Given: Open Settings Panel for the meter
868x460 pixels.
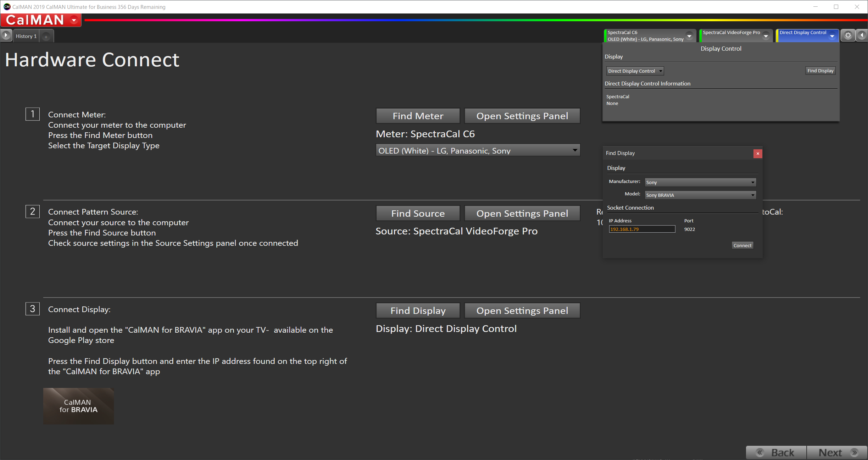Looking at the screenshot, I should coord(522,116).
